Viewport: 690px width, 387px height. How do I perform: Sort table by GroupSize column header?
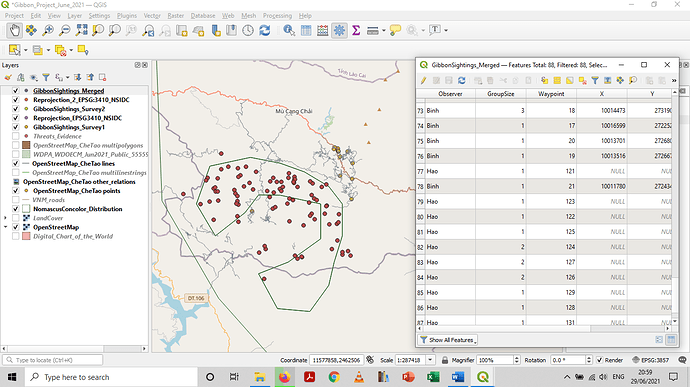501,94
